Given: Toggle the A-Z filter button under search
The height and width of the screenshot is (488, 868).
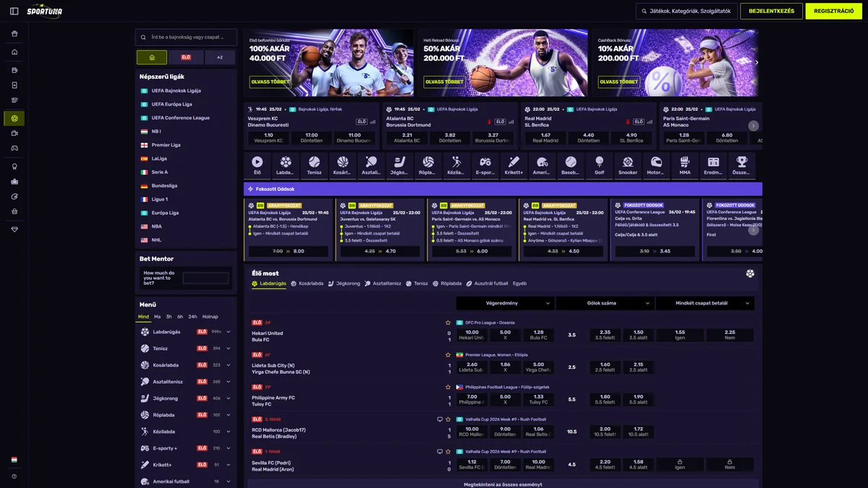Looking at the screenshot, I should (x=220, y=57).
